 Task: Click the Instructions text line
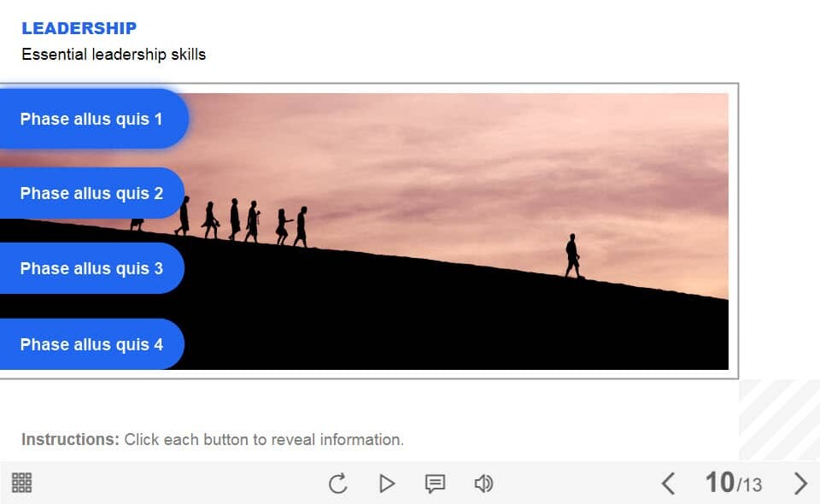pyautogui.click(x=213, y=440)
